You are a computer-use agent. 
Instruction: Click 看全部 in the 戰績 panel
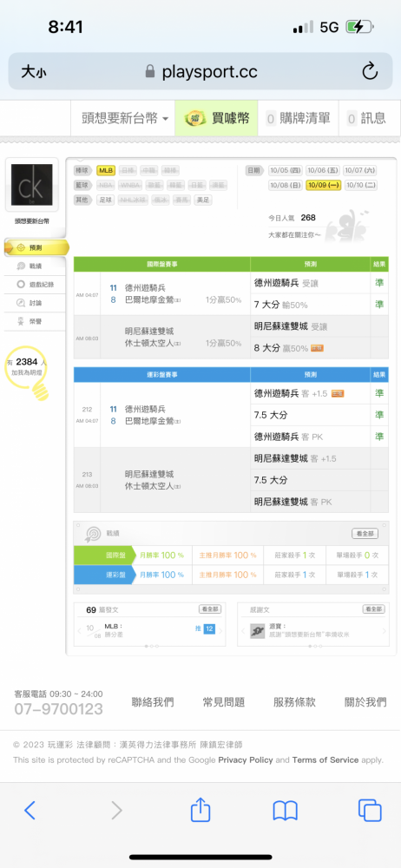click(365, 534)
